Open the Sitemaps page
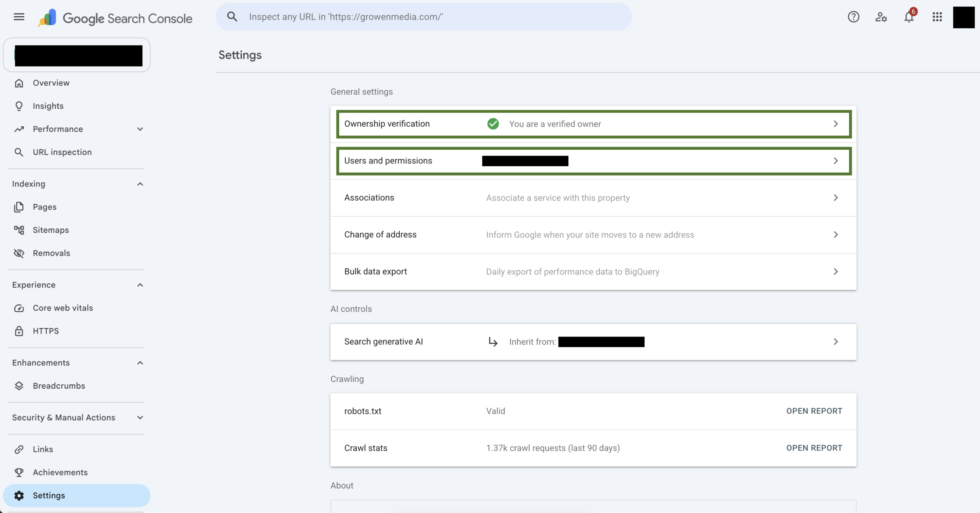Image resolution: width=980 pixels, height=513 pixels. click(51, 230)
